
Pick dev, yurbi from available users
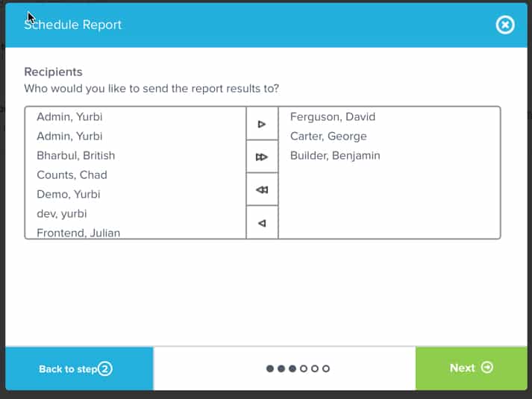point(63,214)
